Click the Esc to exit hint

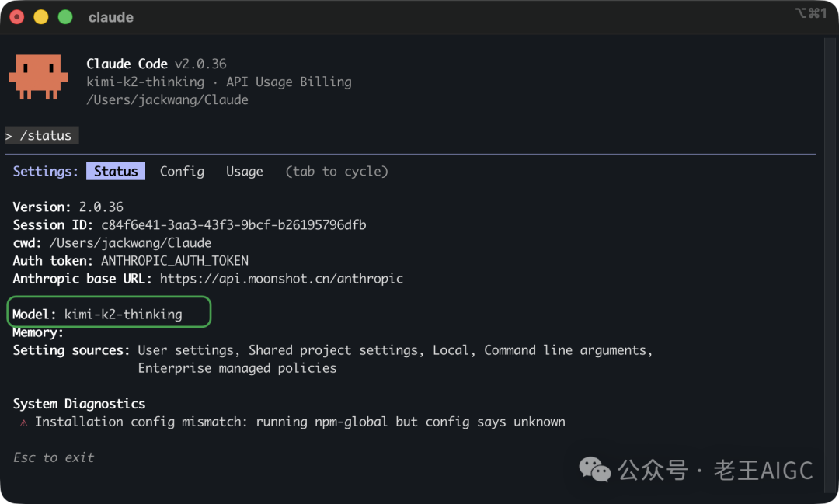point(54,457)
